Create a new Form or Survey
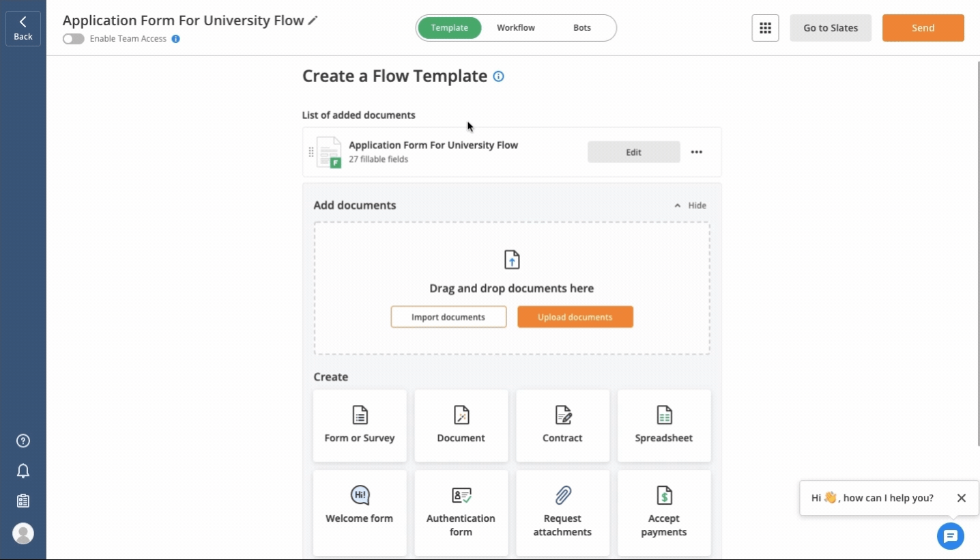The height and width of the screenshot is (560, 980). pyautogui.click(x=360, y=425)
